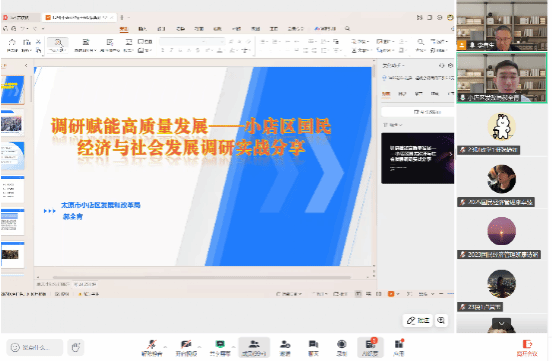This screenshot has width=552, height=361.
Task: Click the green share screen icon
Action: pyautogui.click(x=220, y=347)
